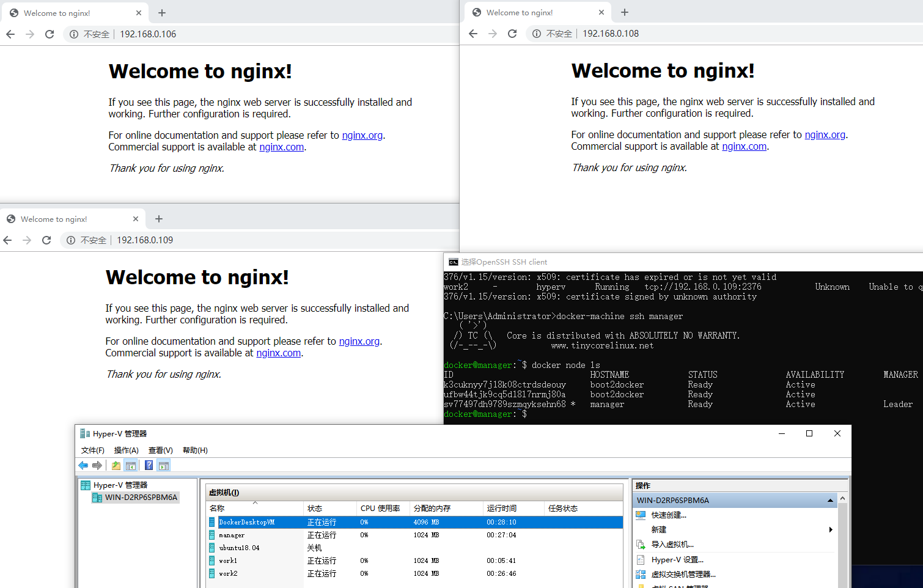The image size is (923, 588).
Task: Open nginx.org link on 192.168.0.108 page
Action: (x=825, y=134)
